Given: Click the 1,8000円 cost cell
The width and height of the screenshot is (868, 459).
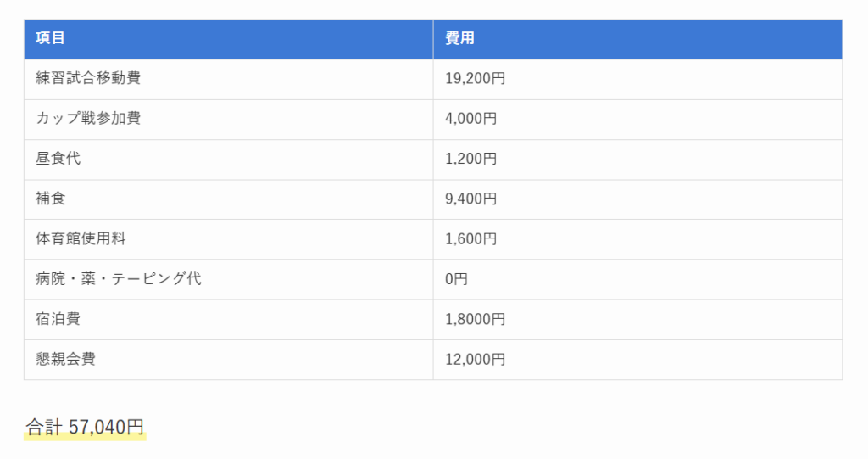Looking at the screenshot, I should pyautogui.click(x=475, y=320).
